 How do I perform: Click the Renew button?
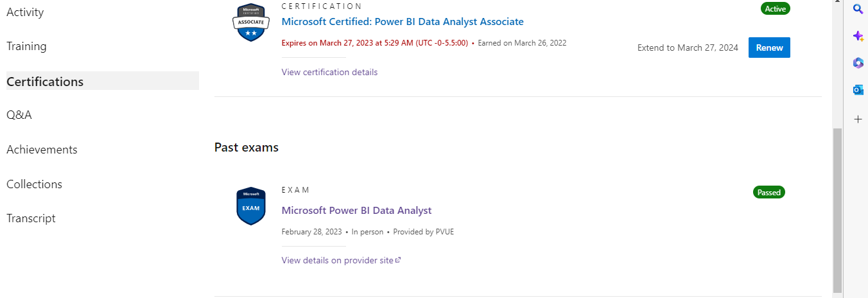coord(769,48)
